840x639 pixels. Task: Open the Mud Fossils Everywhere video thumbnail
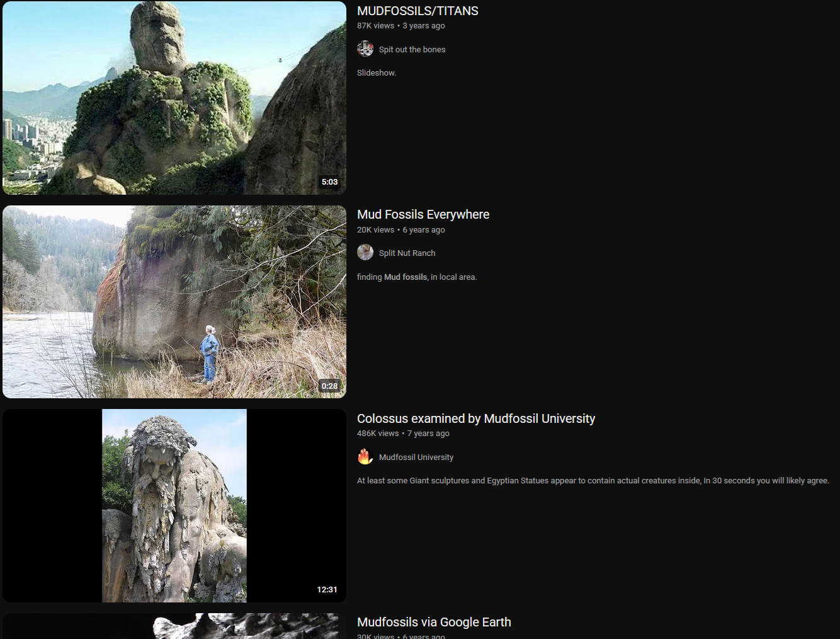(174, 302)
